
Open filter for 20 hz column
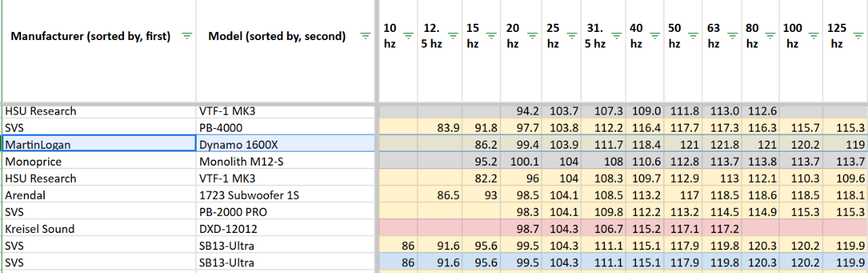pos(532,36)
